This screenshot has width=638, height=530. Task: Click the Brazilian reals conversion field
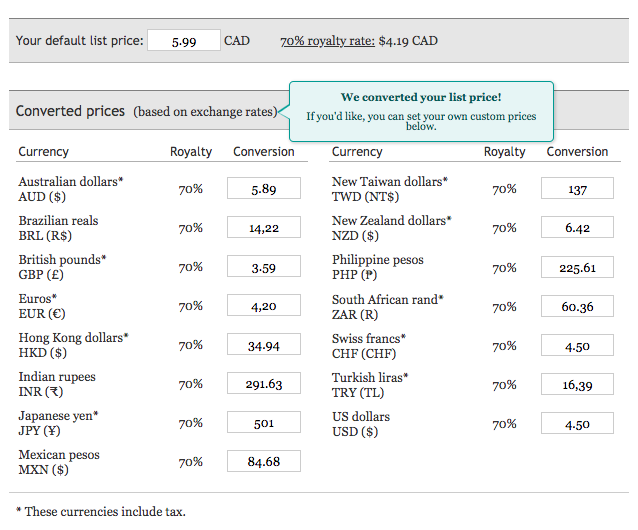click(x=263, y=228)
